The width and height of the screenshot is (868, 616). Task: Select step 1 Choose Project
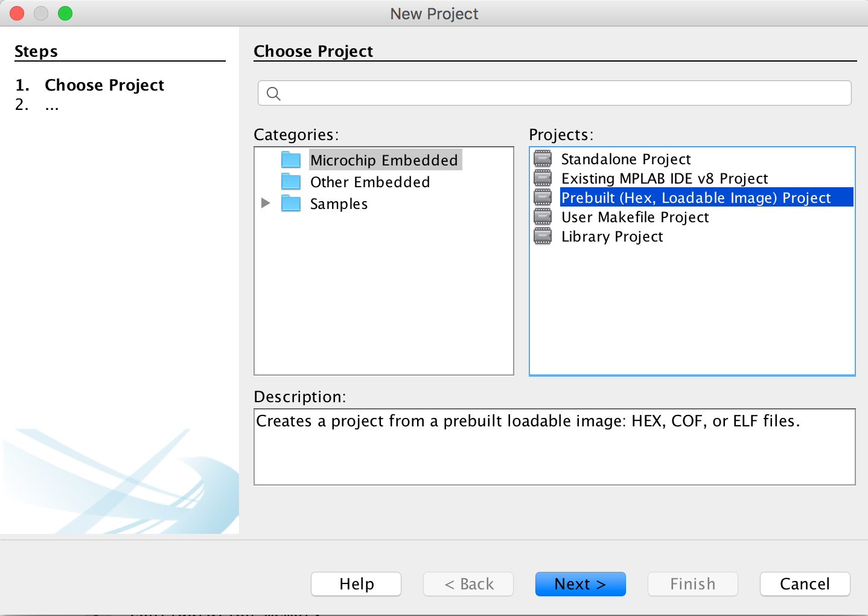[104, 85]
